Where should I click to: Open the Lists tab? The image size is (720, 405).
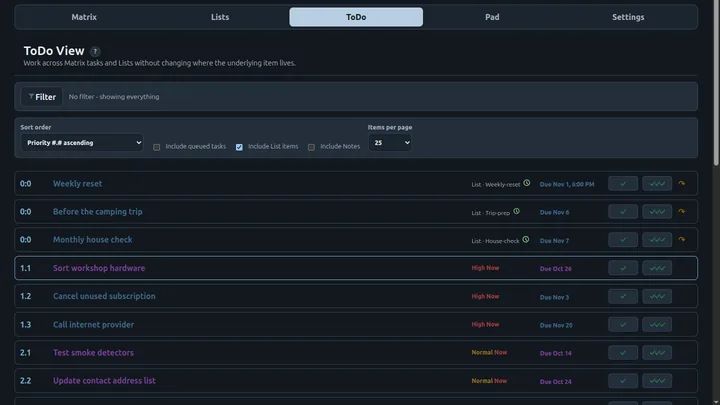click(220, 17)
